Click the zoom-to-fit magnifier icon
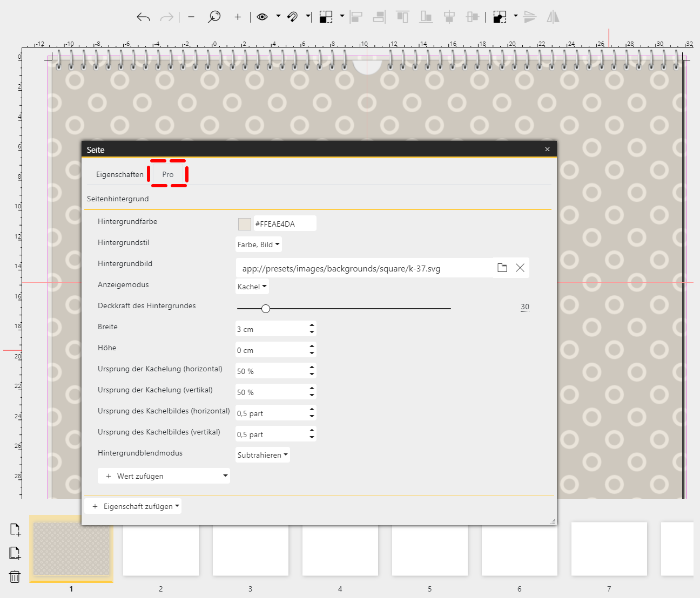The width and height of the screenshot is (700, 598). point(214,17)
